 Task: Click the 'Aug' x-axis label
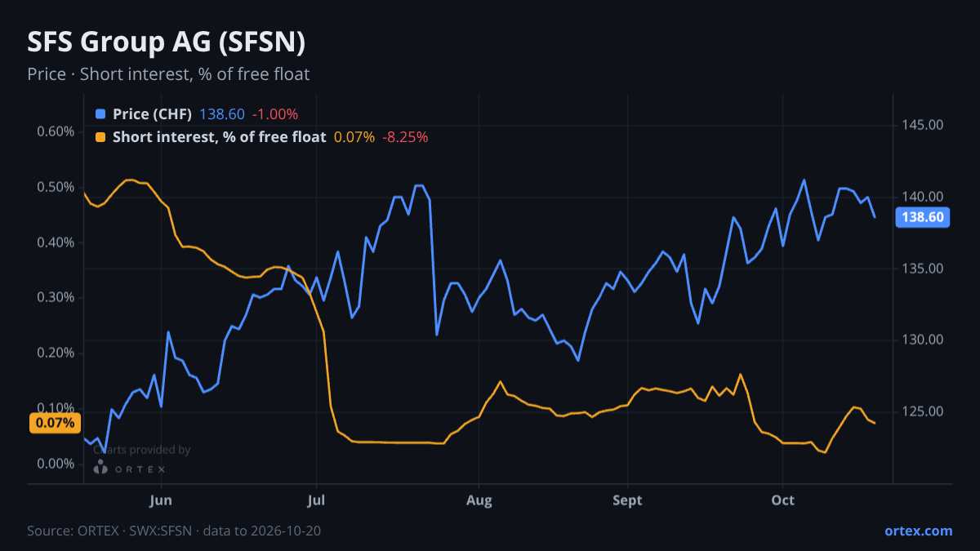tap(480, 500)
